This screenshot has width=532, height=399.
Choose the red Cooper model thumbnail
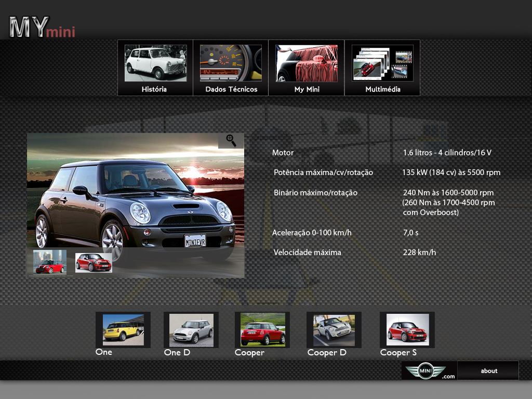262,330
